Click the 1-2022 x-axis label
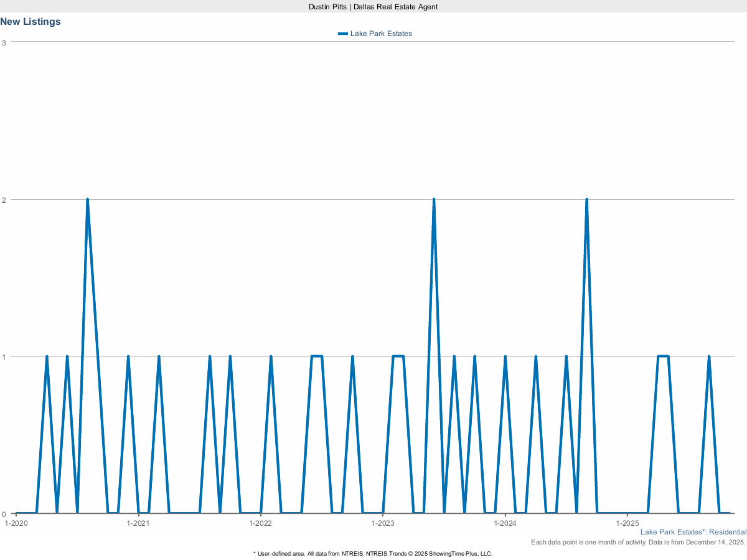 click(x=260, y=523)
